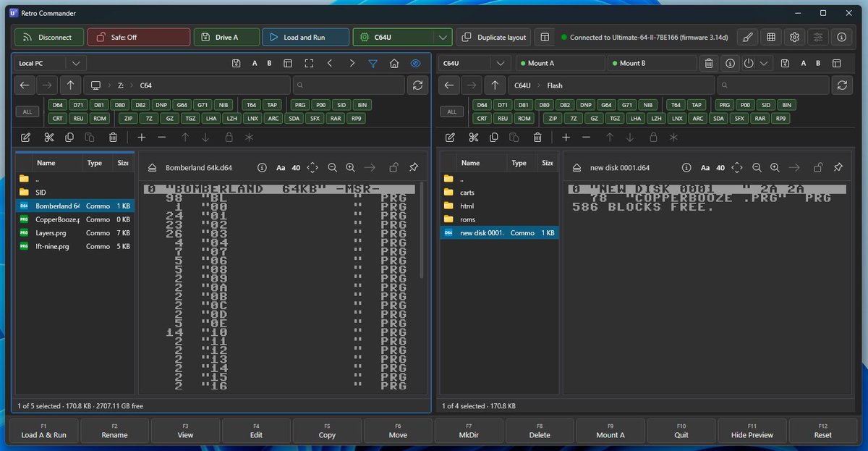Expand the green C64U device dropdown in the top bar
Image resolution: width=868 pixels, height=451 pixels.
pyautogui.click(x=442, y=37)
